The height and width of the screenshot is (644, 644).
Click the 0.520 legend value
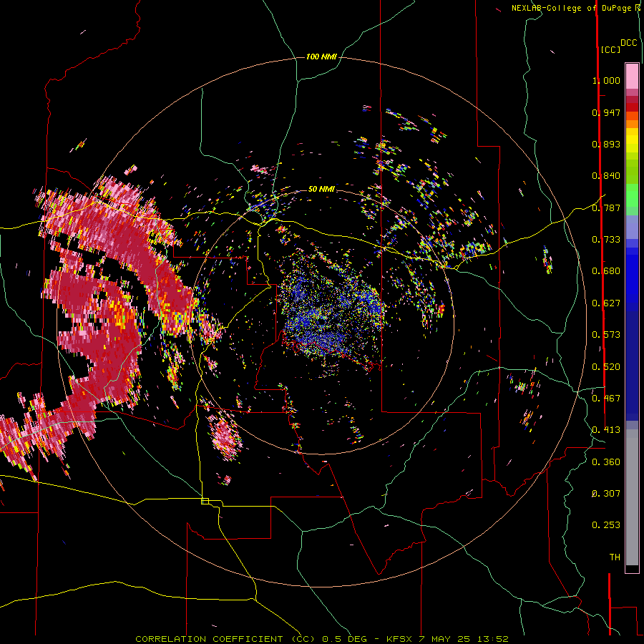pyautogui.click(x=606, y=367)
